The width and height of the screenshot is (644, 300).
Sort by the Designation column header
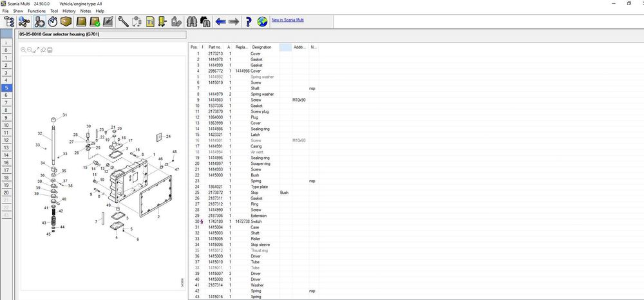[x=265, y=47]
